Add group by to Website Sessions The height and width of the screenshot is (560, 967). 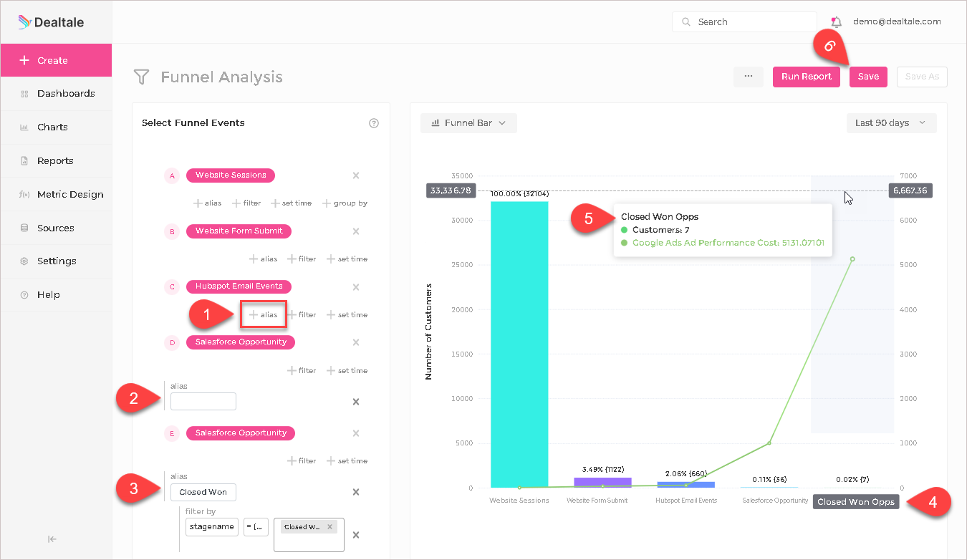click(x=345, y=203)
